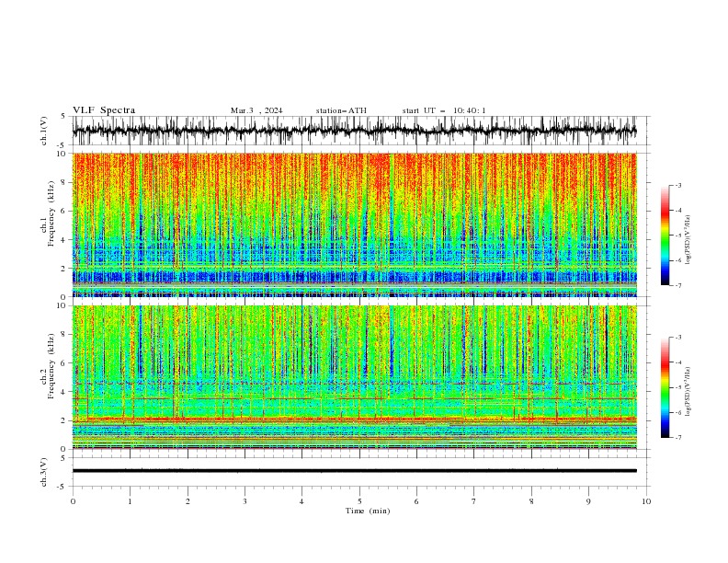
Task: Click the "ch.1(V)" waveform axis label
Action: 44,131
